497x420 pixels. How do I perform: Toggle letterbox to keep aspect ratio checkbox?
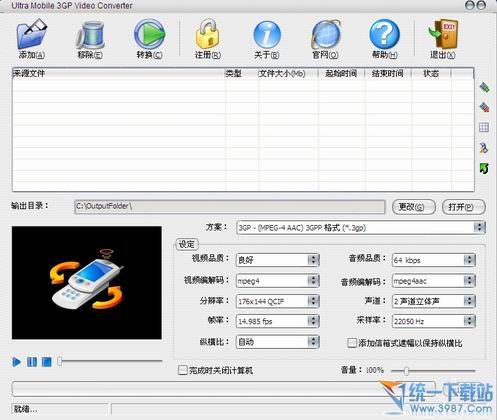[352, 343]
